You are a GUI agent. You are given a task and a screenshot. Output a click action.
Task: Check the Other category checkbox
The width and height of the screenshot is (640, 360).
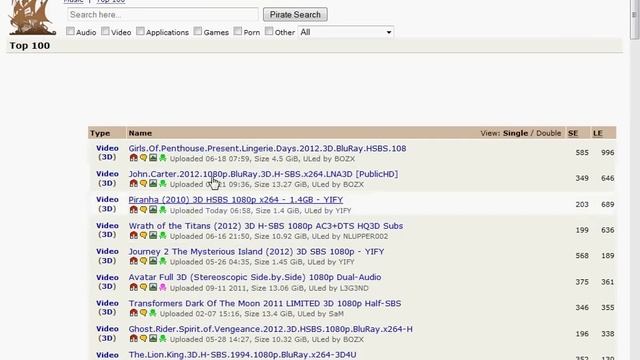(269, 31)
